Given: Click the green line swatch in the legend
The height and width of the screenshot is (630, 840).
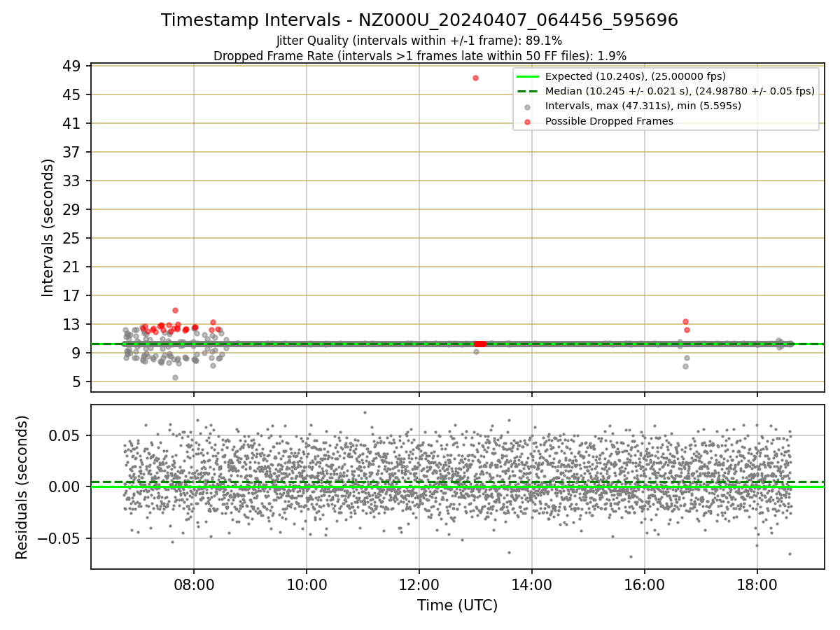Looking at the screenshot, I should 529,76.
